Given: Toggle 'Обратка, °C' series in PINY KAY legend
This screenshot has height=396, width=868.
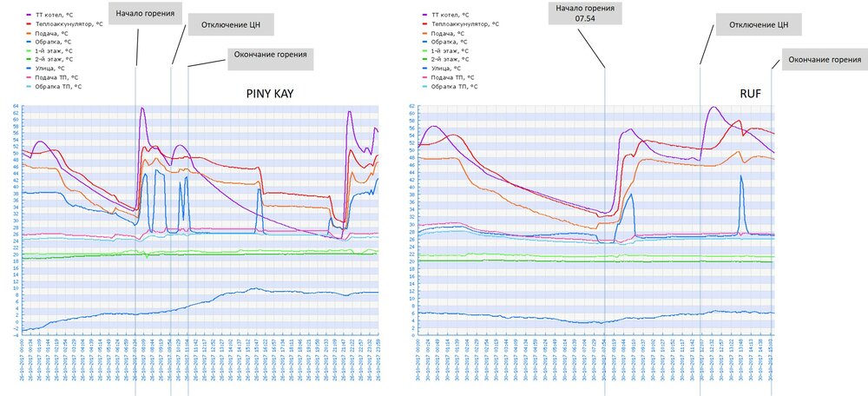Looking at the screenshot, I should coord(48,42).
